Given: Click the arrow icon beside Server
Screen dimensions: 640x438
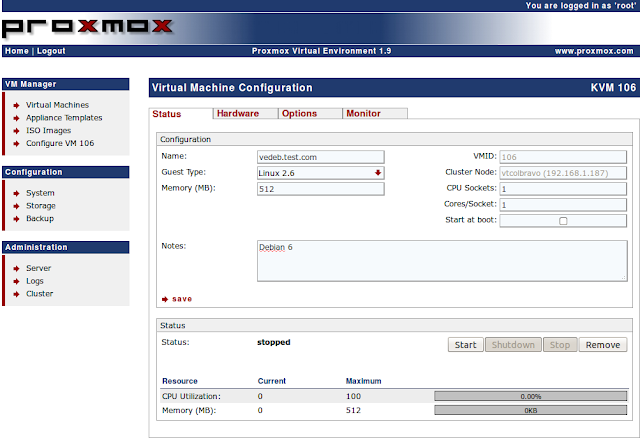Looking at the screenshot, I should tap(16, 269).
